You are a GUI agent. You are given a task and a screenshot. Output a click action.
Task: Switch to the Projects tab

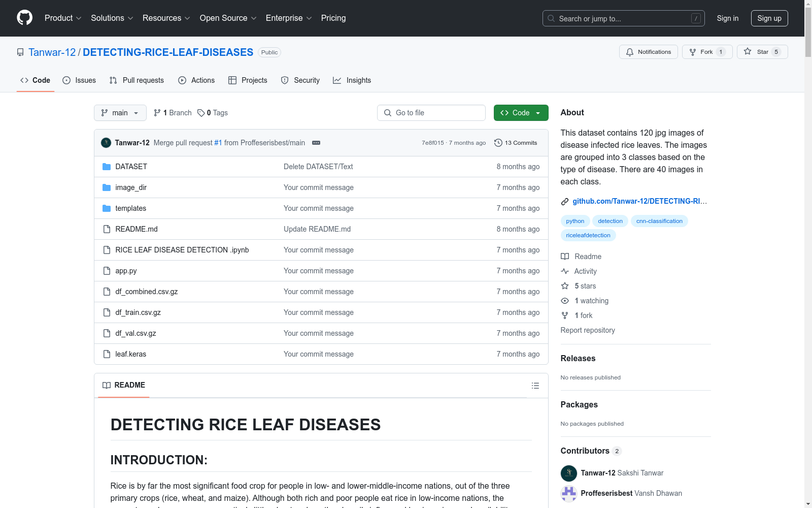pos(248,80)
